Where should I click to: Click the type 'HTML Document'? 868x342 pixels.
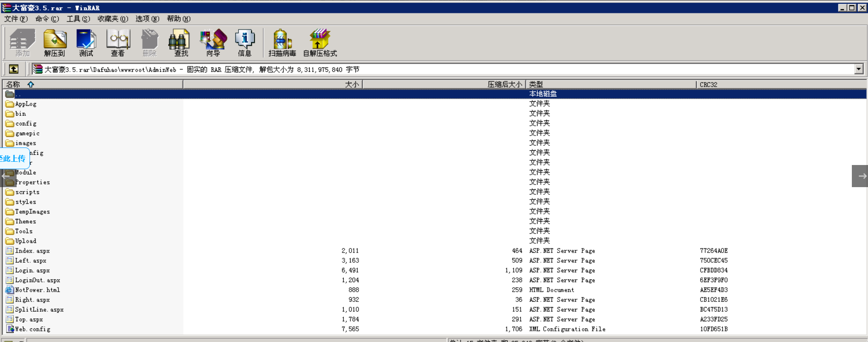tap(551, 290)
